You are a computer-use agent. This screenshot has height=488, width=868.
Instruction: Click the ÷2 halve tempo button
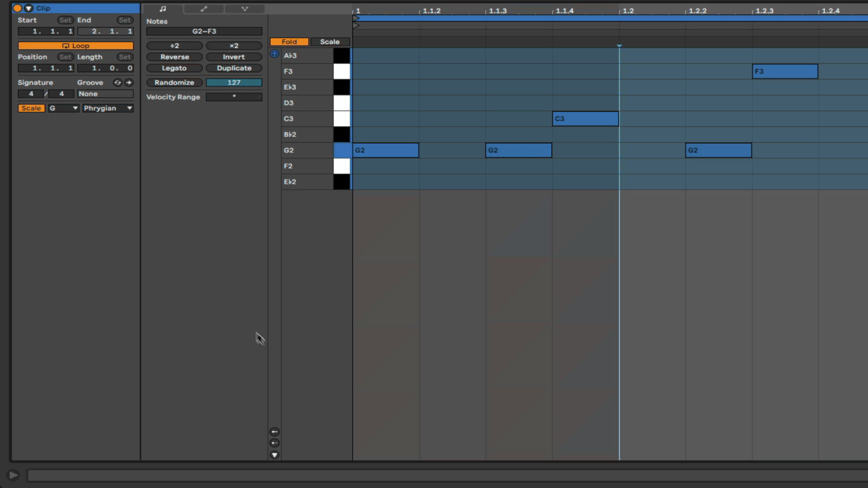175,46
